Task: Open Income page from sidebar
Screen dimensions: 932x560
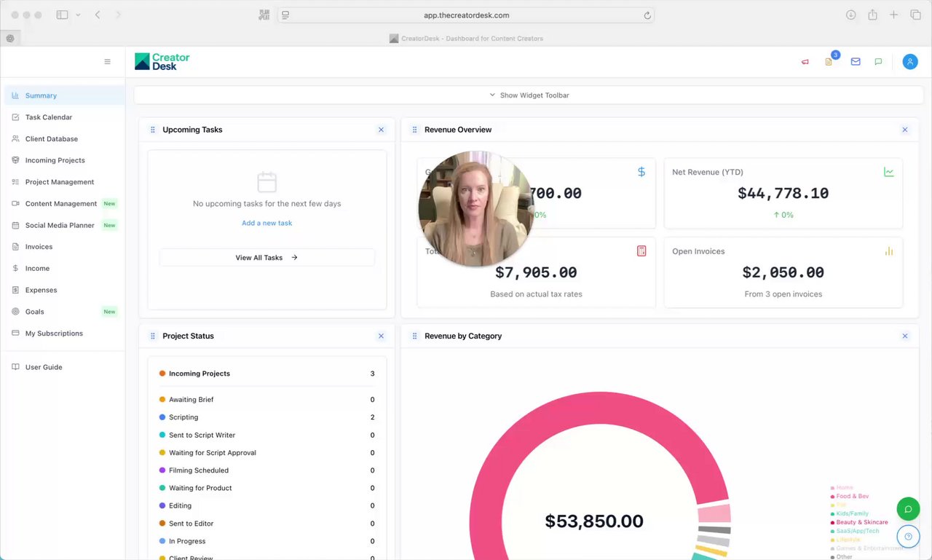Action: pyautogui.click(x=64, y=269)
